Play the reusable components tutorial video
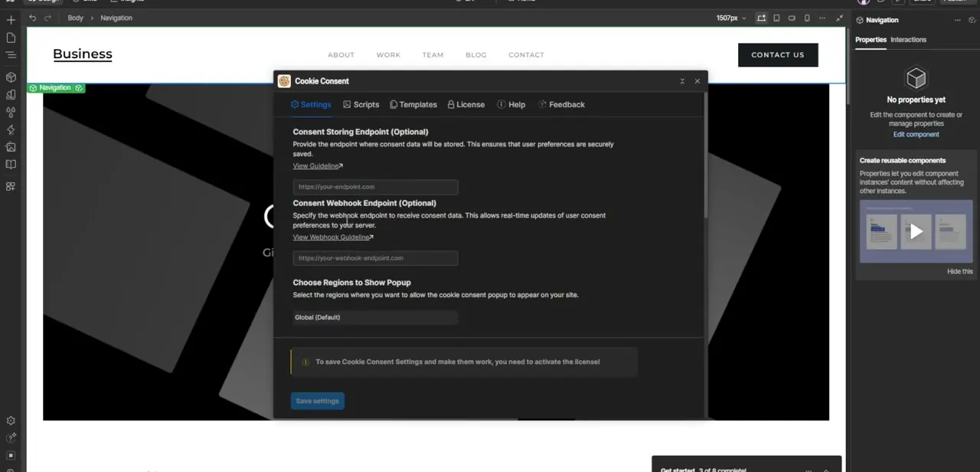 [916, 231]
